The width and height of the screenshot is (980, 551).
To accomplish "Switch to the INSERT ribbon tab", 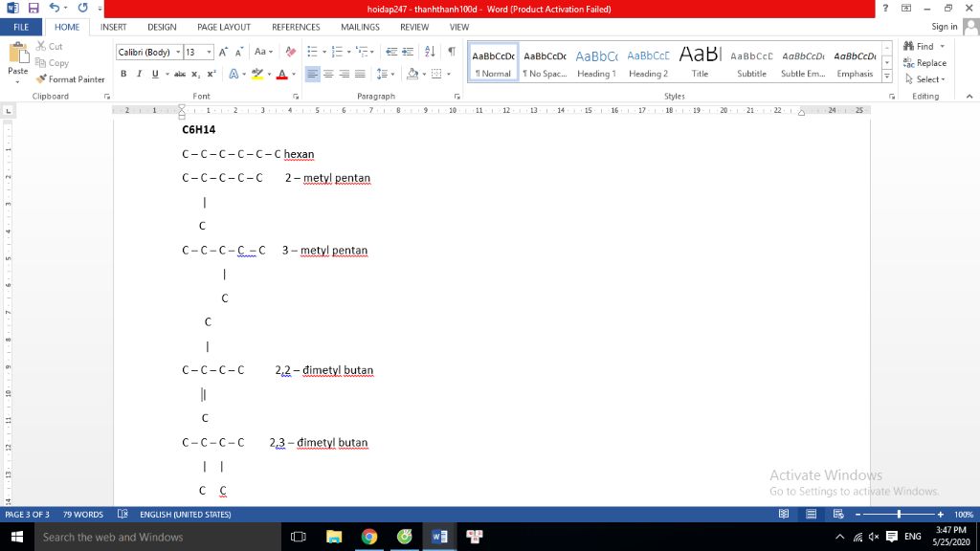I will (113, 28).
